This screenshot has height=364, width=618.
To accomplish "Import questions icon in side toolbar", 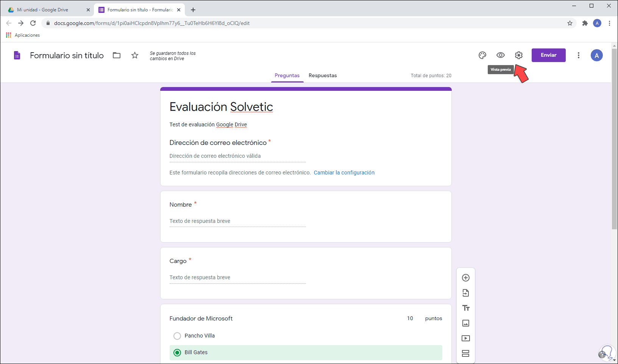I will tap(466, 293).
